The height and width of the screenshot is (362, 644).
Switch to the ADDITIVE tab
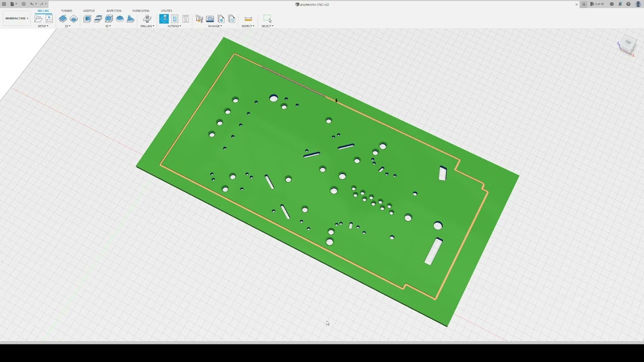pyautogui.click(x=89, y=11)
